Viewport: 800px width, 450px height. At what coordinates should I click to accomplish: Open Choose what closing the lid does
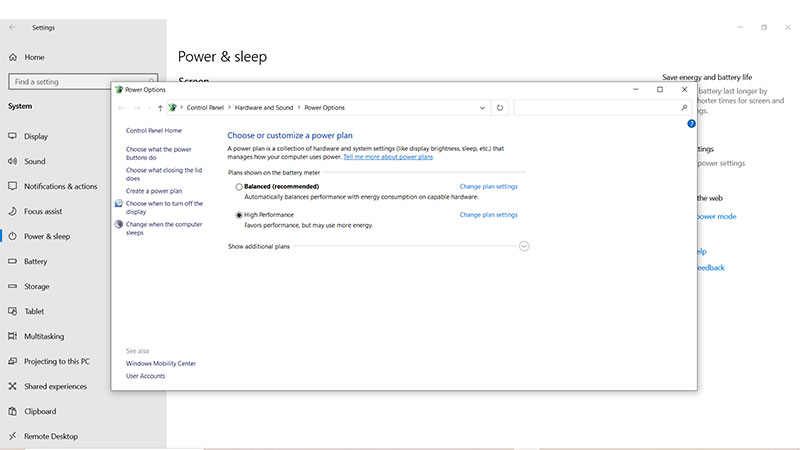point(164,174)
